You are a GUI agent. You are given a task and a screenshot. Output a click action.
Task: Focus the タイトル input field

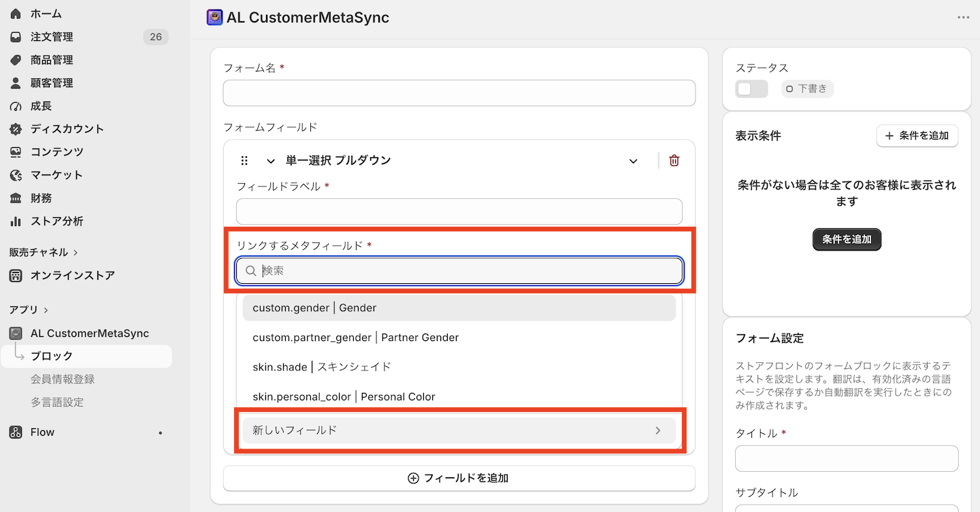(847, 459)
